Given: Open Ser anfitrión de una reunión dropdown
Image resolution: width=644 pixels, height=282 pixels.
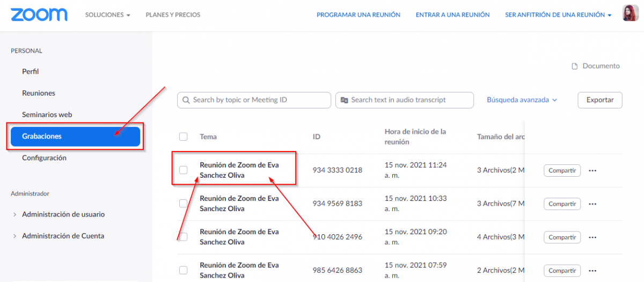Looking at the screenshot, I should click(x=558, y=15).
